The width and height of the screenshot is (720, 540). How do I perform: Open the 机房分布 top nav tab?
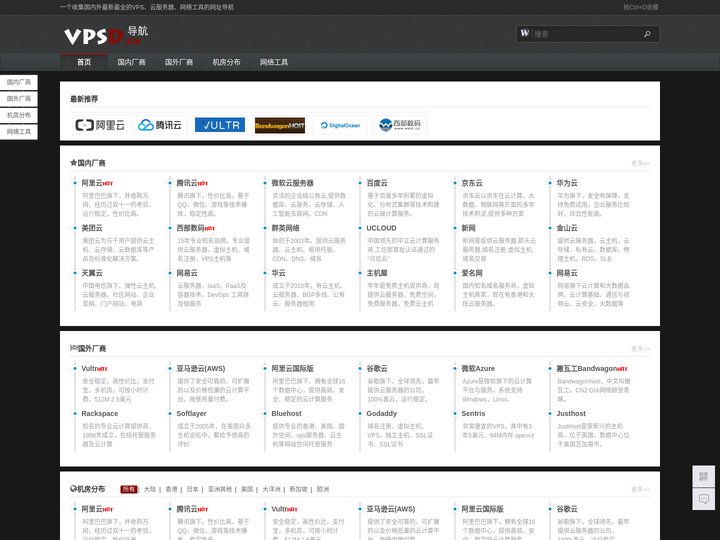[x=226, y=62]
